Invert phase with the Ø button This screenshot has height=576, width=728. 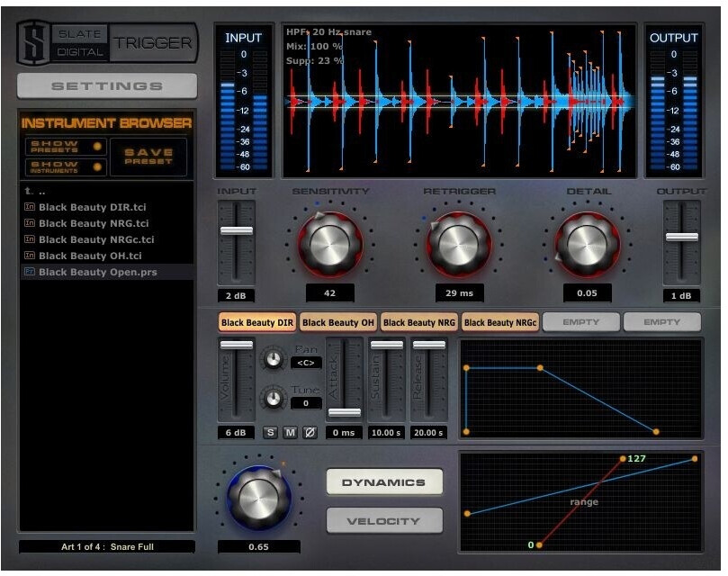tap(310, 433)
